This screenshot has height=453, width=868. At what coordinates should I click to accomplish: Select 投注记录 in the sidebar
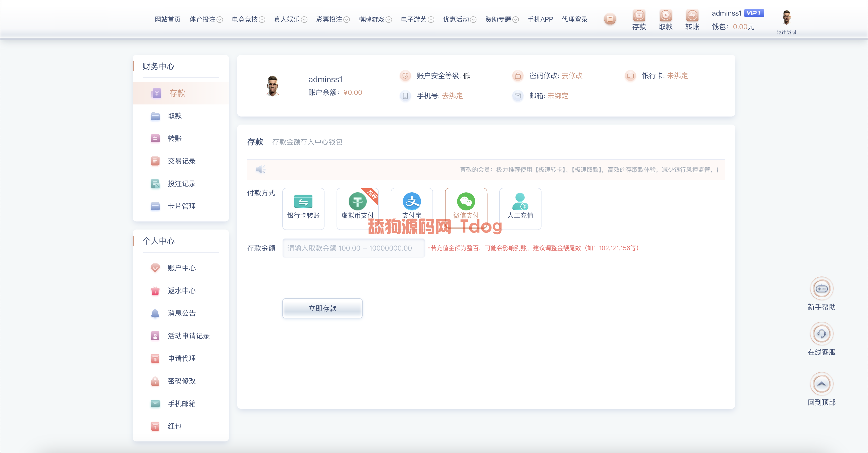pos(181,184)
